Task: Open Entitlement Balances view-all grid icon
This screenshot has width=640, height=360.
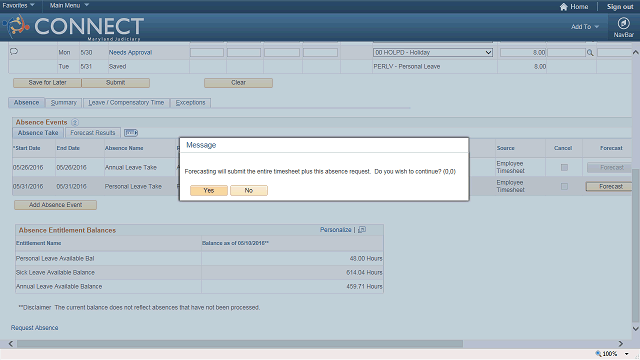Action: 362,230
